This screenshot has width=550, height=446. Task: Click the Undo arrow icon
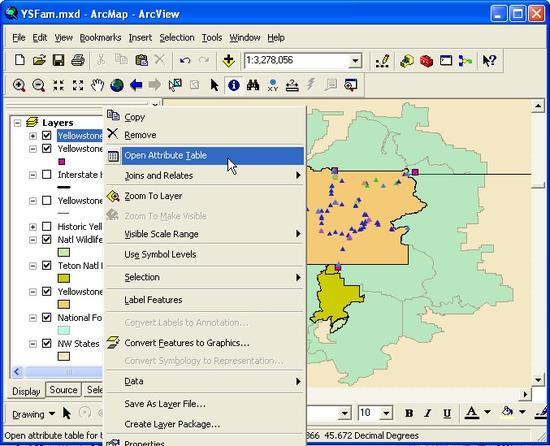click(185, 60)
